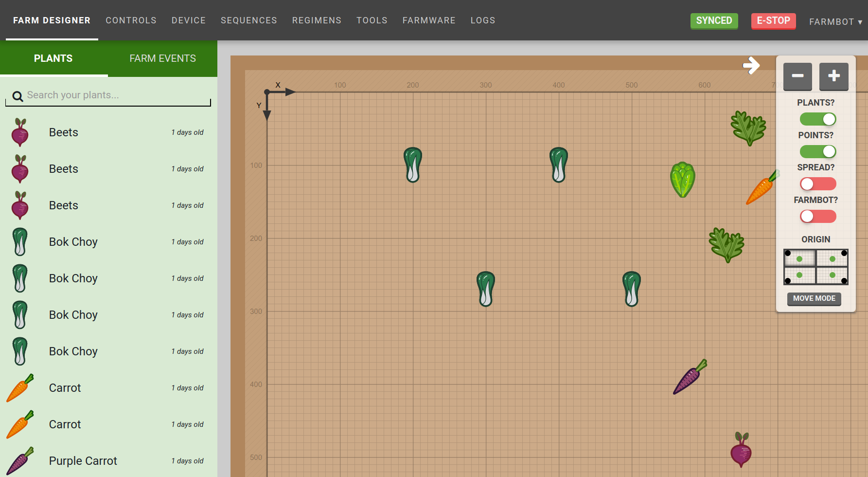
Task: Disable the Points toggle switch
Action: tap(818, 152)
